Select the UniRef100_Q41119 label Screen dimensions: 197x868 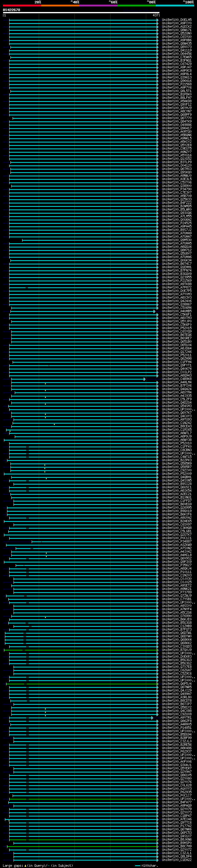coord(176,50)
